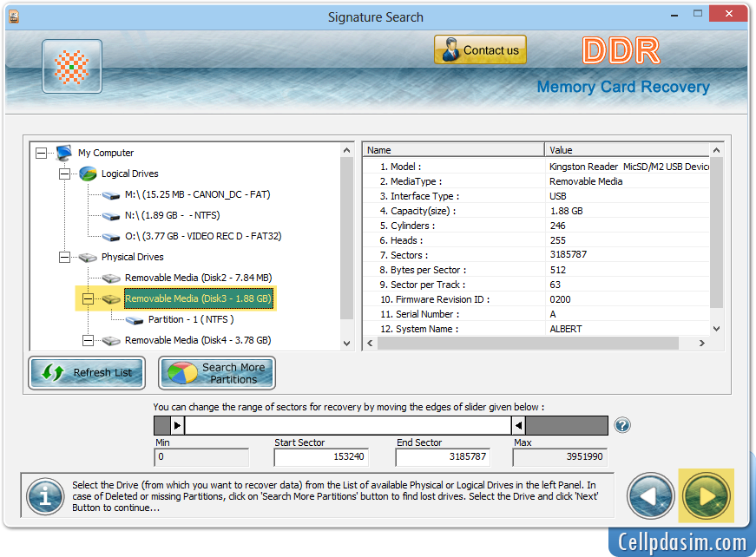The width and height of the screenshot is (756, 557).
Task: Click the Logical Drives globe icon
Action: tap(88, 174)
